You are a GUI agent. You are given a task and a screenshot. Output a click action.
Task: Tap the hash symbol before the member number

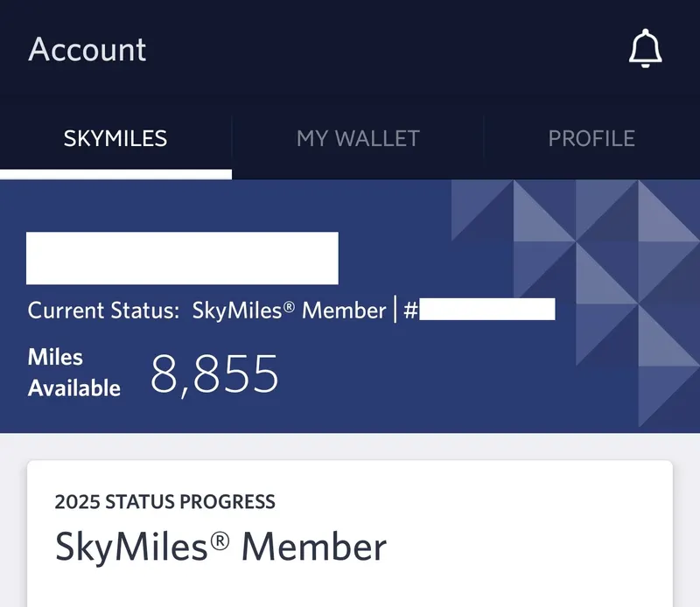click(x=409, y=310)
